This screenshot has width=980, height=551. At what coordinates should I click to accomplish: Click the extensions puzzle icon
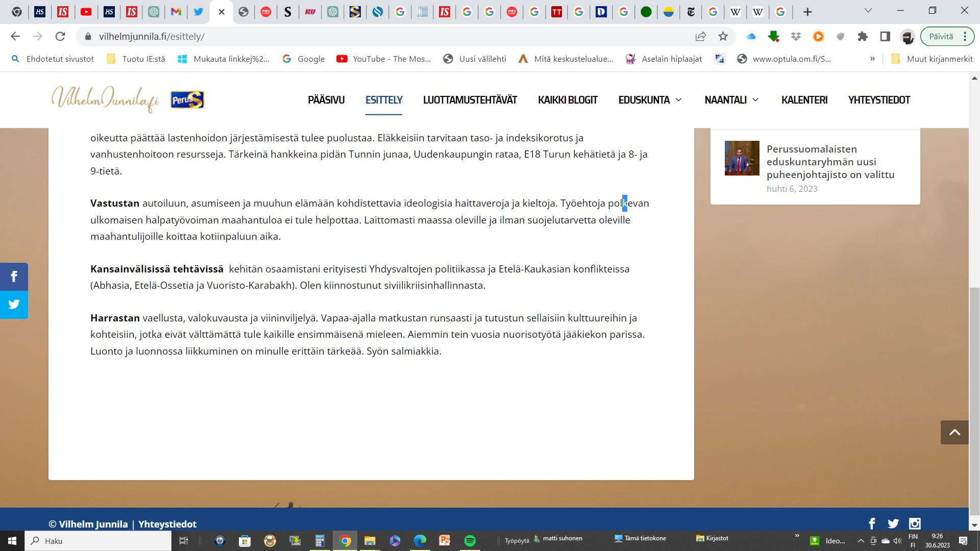863,36
